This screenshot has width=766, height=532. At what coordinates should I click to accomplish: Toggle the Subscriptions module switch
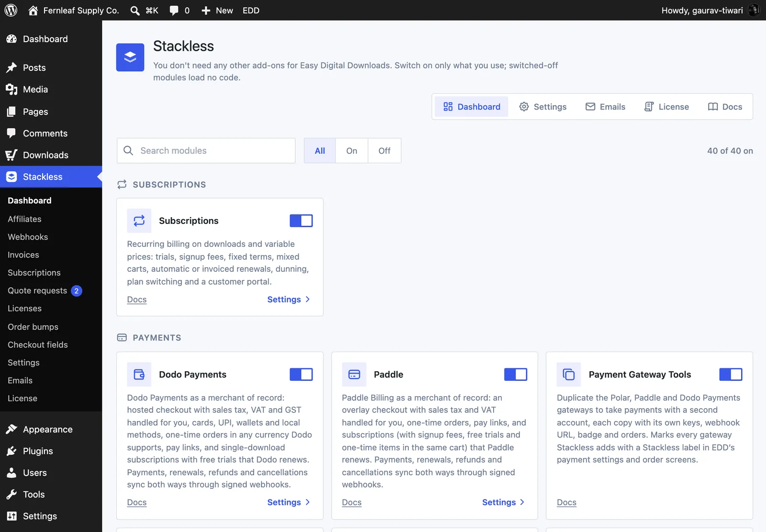[x=301, y=221]
